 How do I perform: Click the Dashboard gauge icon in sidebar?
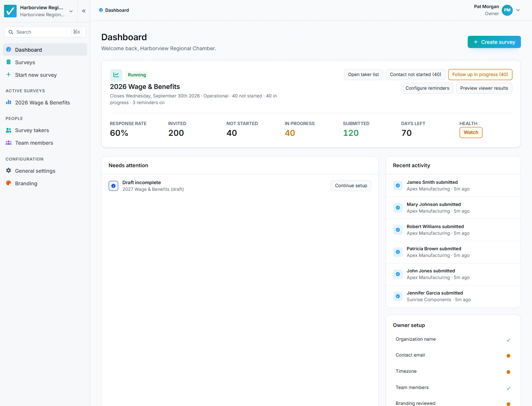coord(8,49)
